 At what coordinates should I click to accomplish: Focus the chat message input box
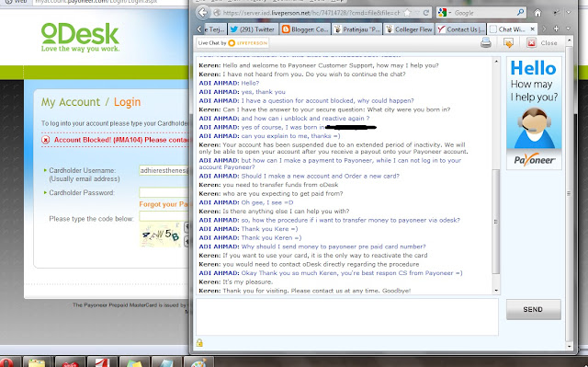tap(347, 316)
